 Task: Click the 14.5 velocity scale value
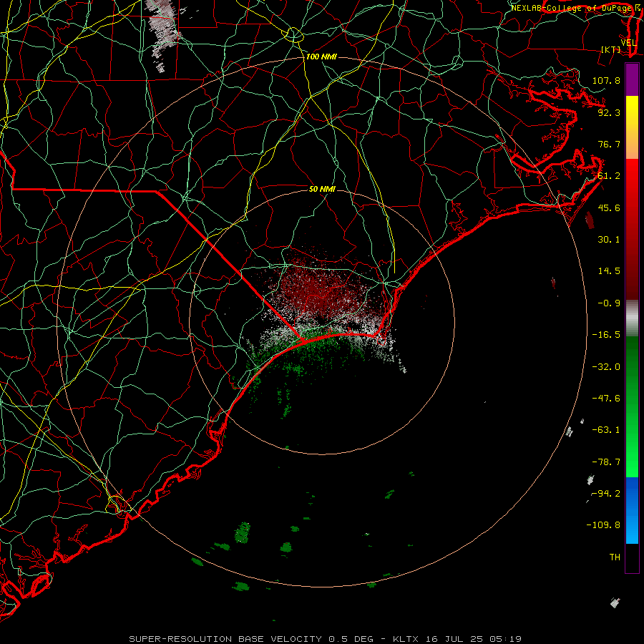pyautogui.click(x=609, y=271)
